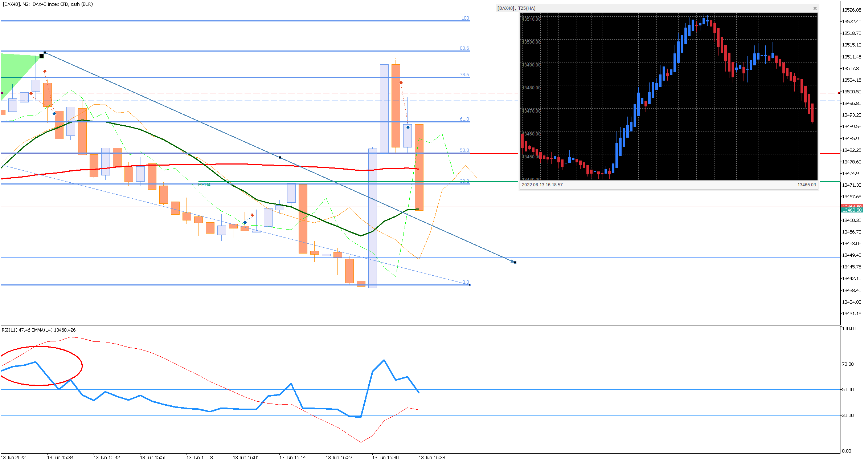Click the 13 Jun 16:14 time axis label
The height and width of the screenshot is (462, 868).
[292, 457]
